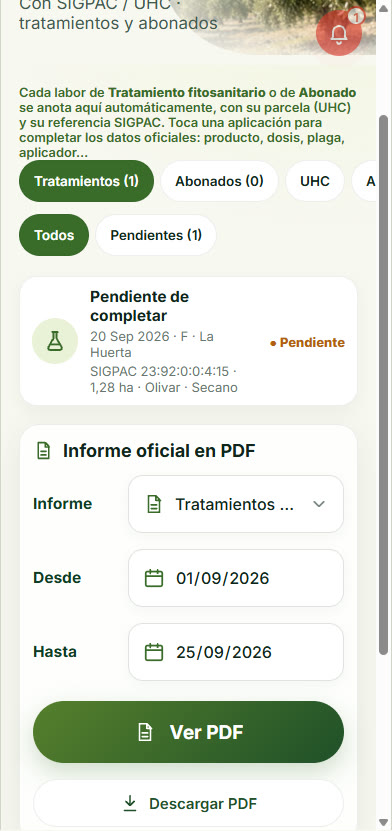Select the Tratamientos (1) tab
The height and width of the screenshot is (831, 392).
[x=86, y=181]
